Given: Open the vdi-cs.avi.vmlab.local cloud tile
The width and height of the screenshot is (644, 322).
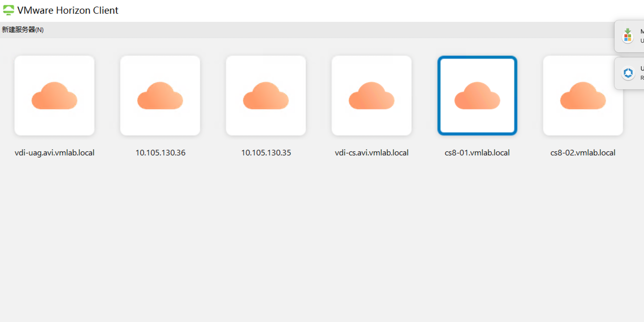Looking at the screenshot, I should click(372, 95).
